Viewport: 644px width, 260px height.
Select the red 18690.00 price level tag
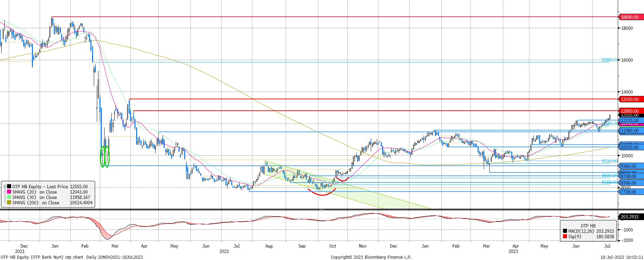pos(631,17)
